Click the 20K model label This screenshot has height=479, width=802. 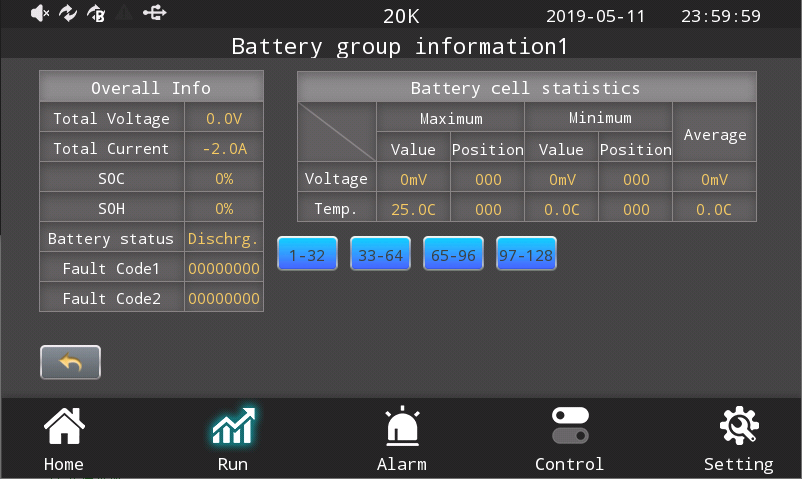pyautogui.click(x=401, y=16)
